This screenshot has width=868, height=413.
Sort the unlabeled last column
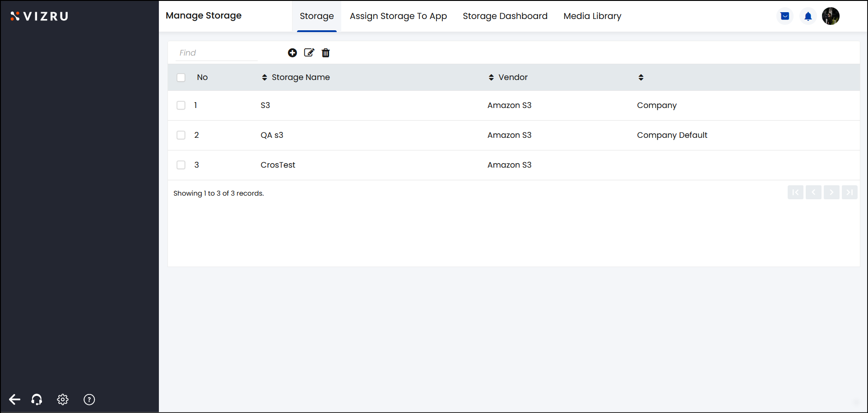pos(641,77)
